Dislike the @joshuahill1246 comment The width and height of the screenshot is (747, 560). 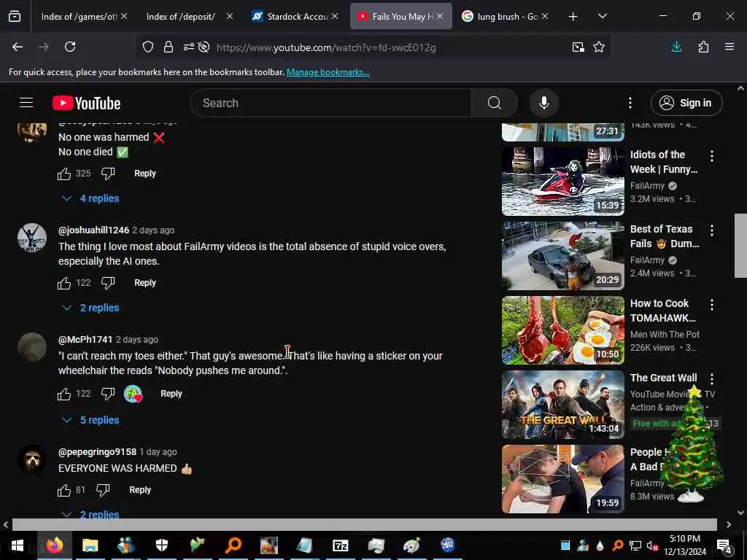pyautogui.click(x=108, y=284)
